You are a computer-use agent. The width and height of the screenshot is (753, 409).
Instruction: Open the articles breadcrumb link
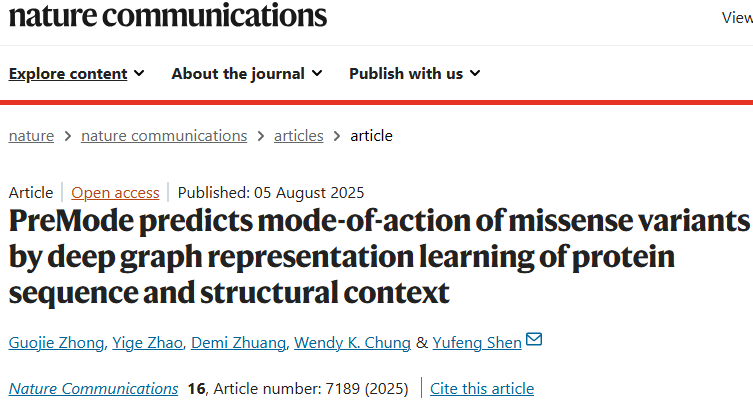point(299,136)
